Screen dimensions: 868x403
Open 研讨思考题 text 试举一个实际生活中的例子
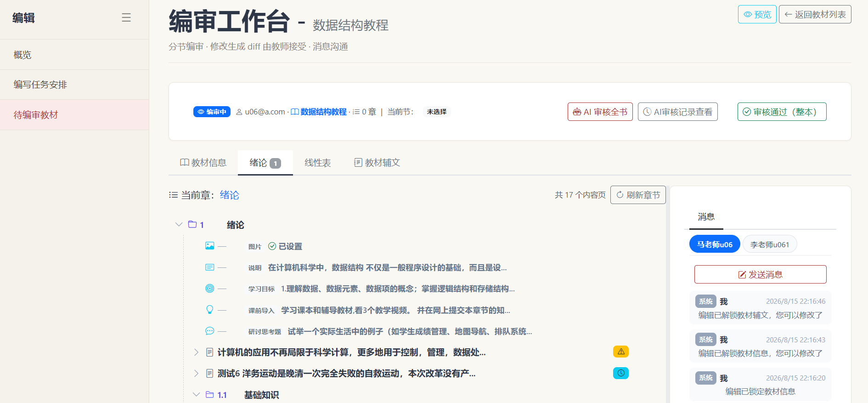pyautogui.click(x=410, y=331)
